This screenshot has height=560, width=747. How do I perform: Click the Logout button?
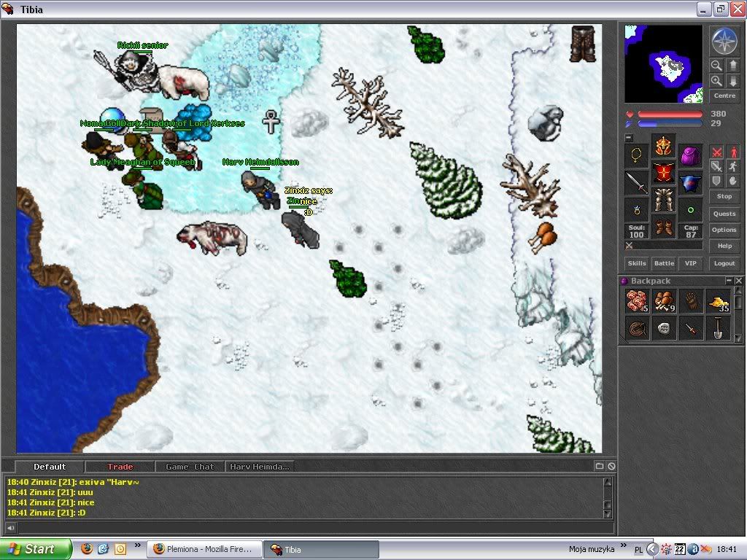click(x=724, y=263)
